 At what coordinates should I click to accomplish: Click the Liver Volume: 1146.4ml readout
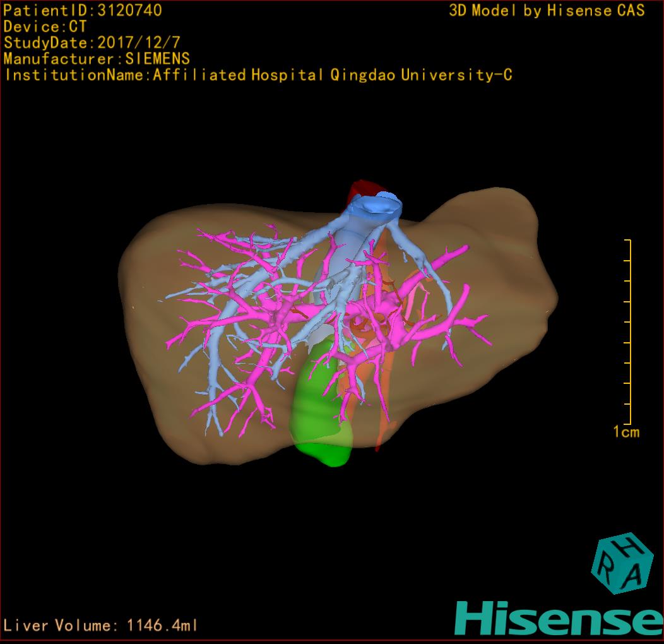coord(100,625)
